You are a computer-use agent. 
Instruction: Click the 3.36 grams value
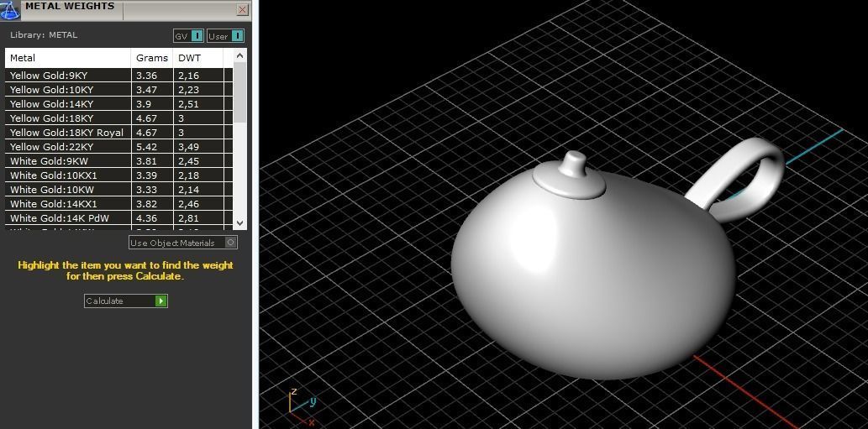pyautogui.click(x=147, y=76)
